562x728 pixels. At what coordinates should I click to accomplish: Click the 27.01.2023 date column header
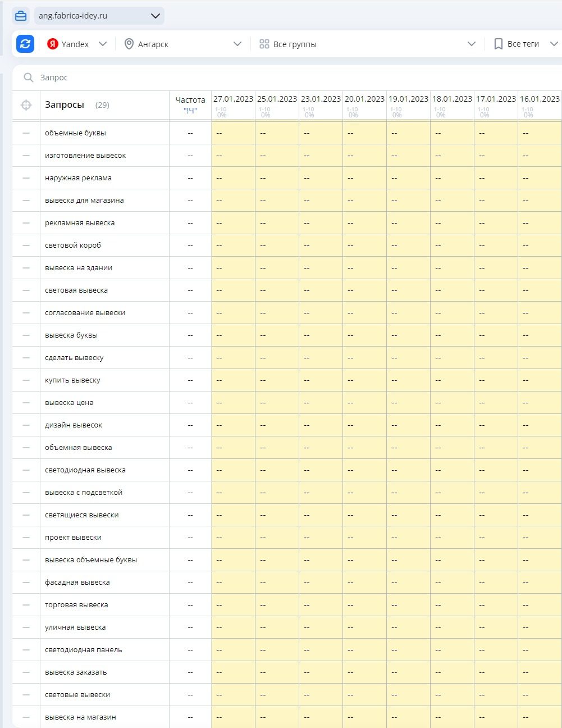[233, 99]
